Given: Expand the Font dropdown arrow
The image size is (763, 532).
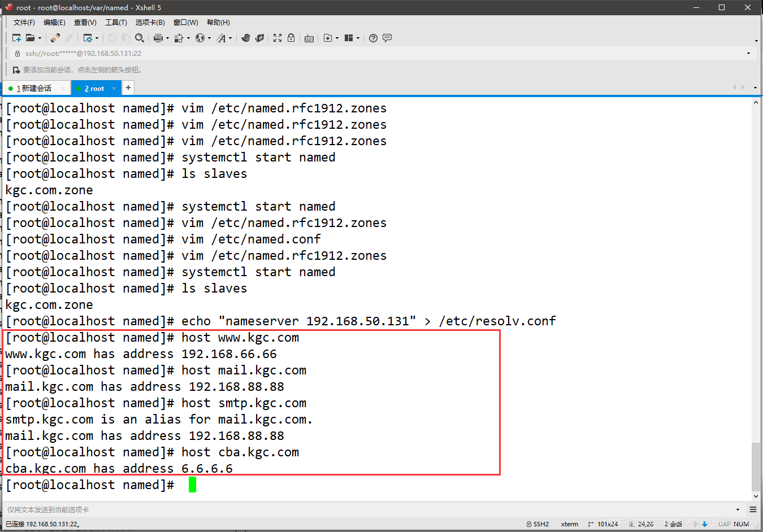Looking at the screenshot, I should tap(230, 38).
